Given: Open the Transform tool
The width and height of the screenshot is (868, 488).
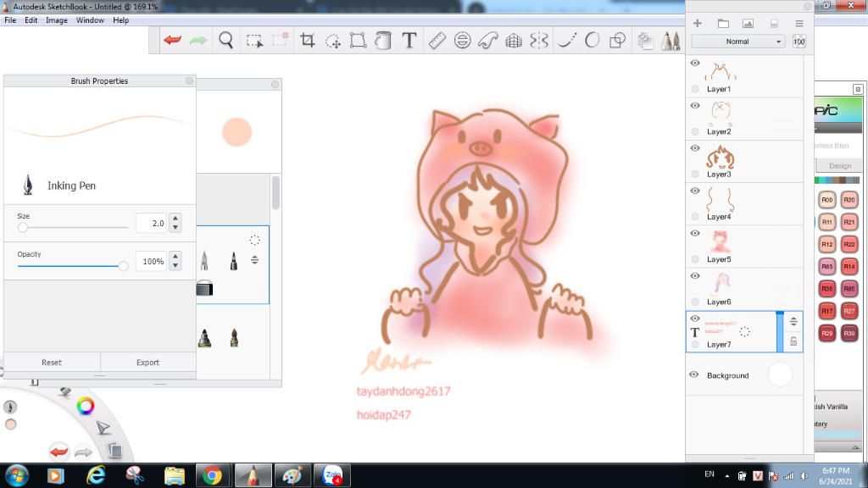Looking at the screenshot, I should 359,40.
